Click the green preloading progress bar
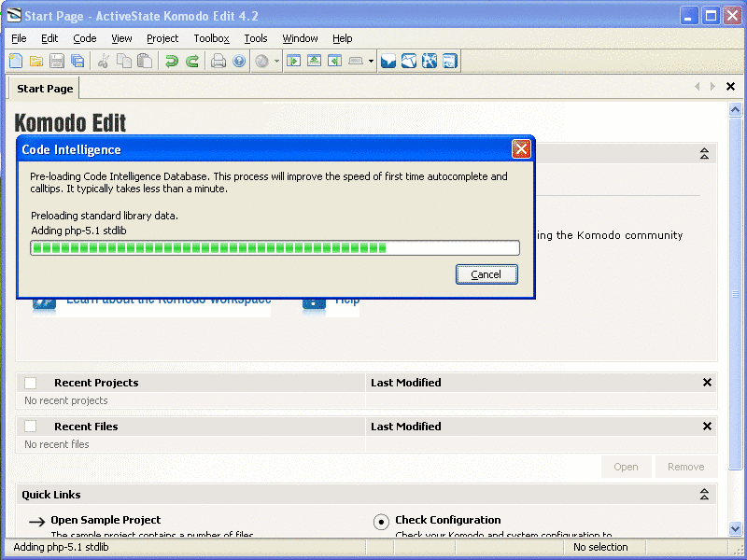747x560 pixels. click(275, 247)
